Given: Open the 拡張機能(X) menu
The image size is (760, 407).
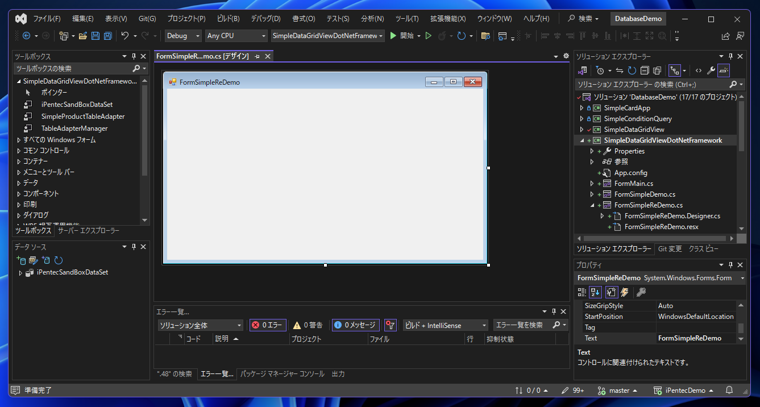Looking at the screenshot, I should click(x=448, y=19).
